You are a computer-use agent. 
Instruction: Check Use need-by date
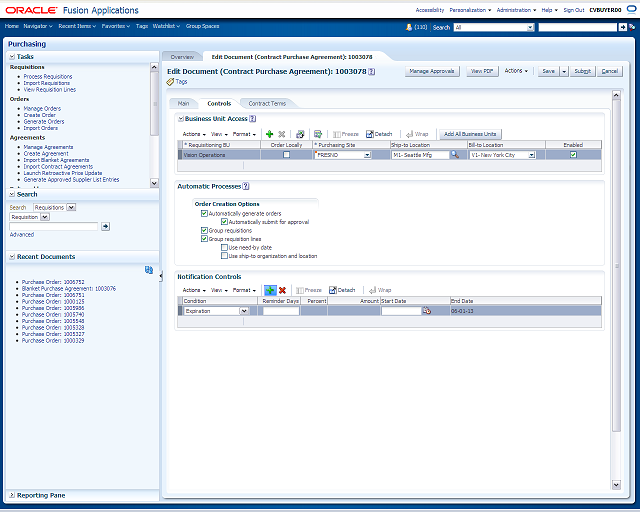[x=224, y=247]
